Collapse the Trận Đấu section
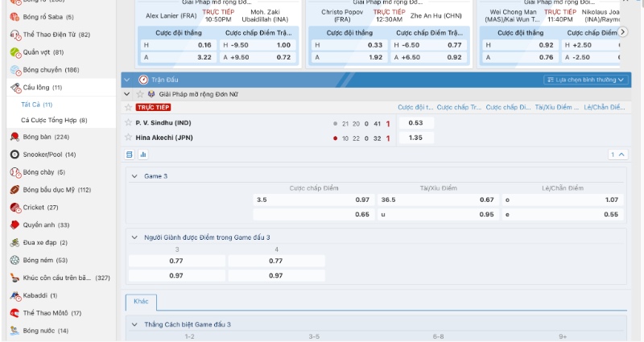The width and height of the screenshot is (644, 342). point(127,80)
